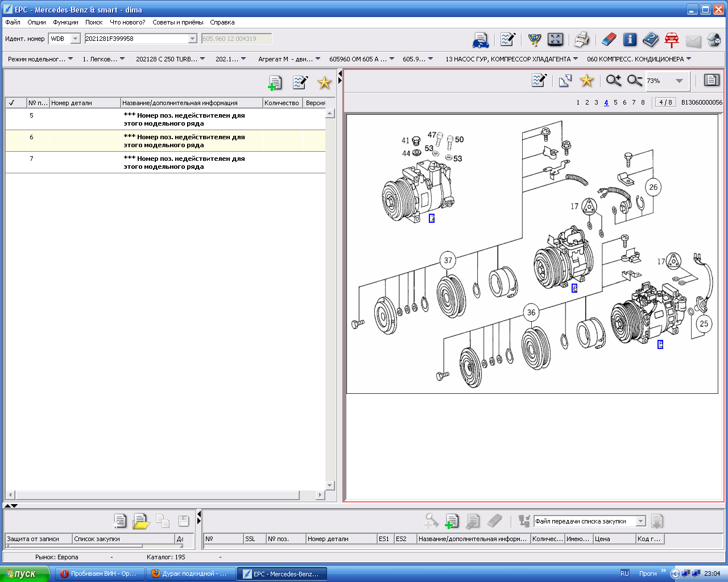
Task: Open the shopping cart icon
Action: tap(535, 39)
